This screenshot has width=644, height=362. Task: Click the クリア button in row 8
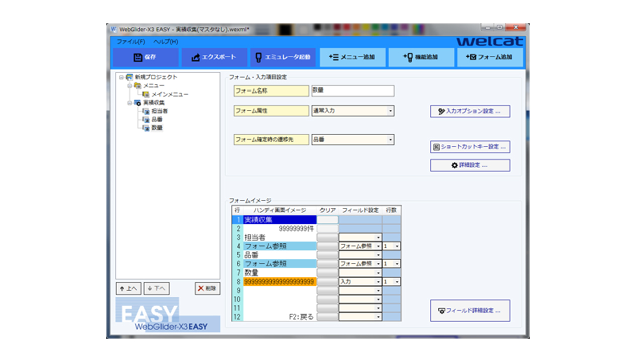click(x=328, y=282)
